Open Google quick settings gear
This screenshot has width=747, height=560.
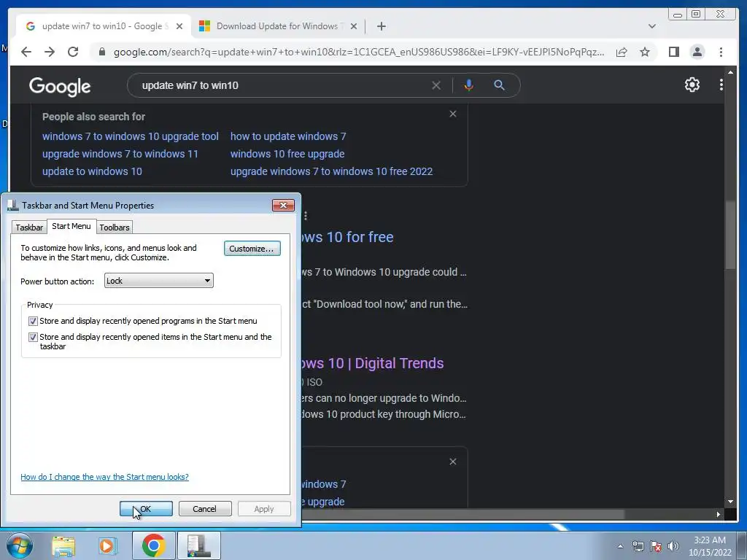692,85
